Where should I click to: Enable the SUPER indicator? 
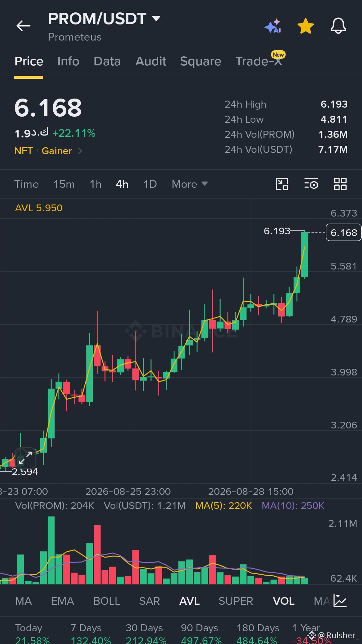[x=236, y=601]
